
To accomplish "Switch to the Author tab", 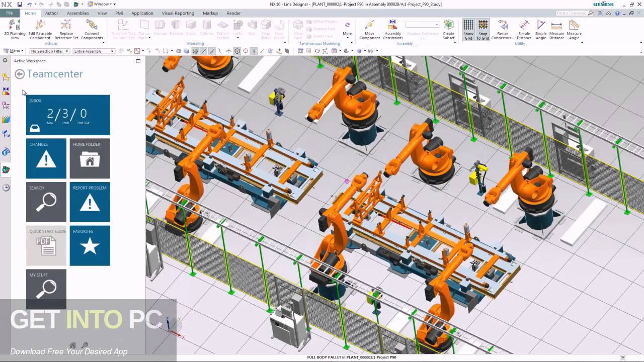I will pyautogui.click(x=51, y=13).
